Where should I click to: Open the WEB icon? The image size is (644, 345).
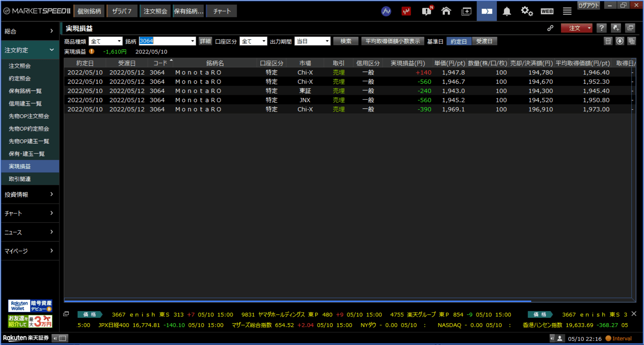[x=547, y=11]
